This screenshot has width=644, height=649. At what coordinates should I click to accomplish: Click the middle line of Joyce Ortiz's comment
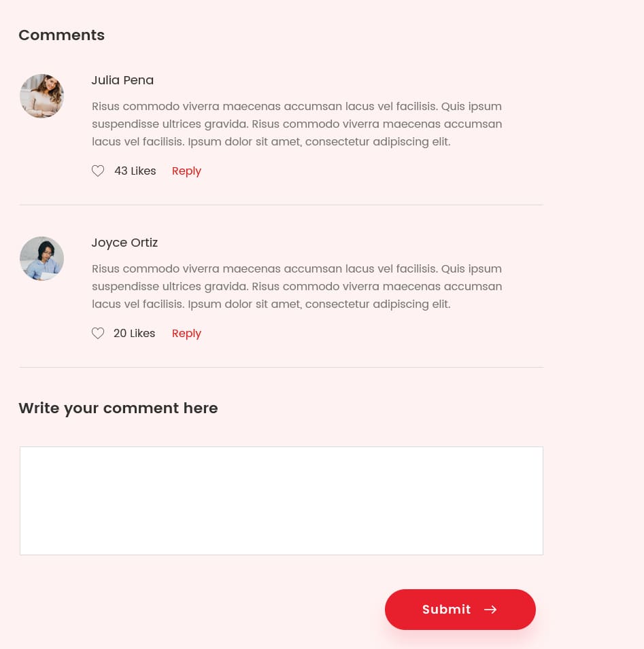[297, 286]
